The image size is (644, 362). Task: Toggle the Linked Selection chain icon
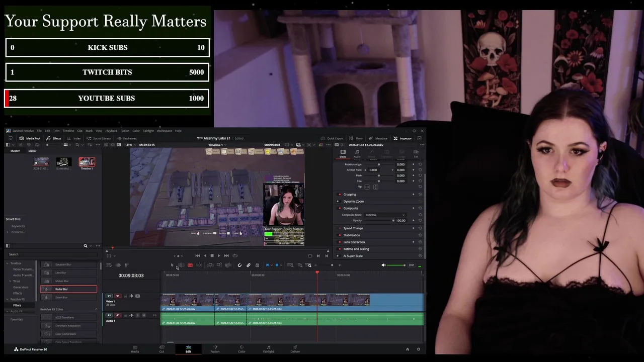pyautogui.click(x=248, y=265)
